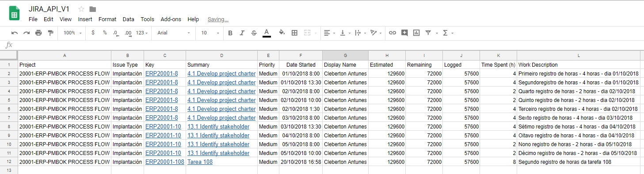
Task: Toggle bold formatting
Action: pyautogui.click(x=230, y=33)
